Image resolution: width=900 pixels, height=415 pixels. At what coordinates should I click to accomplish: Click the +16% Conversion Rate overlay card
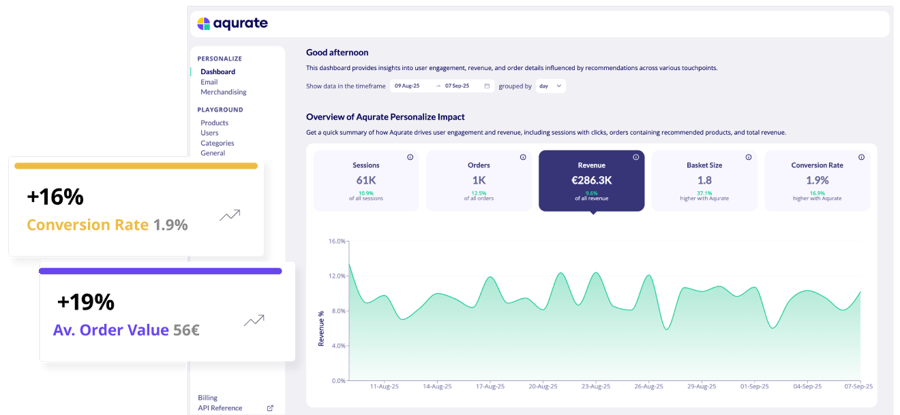[136, 209]
